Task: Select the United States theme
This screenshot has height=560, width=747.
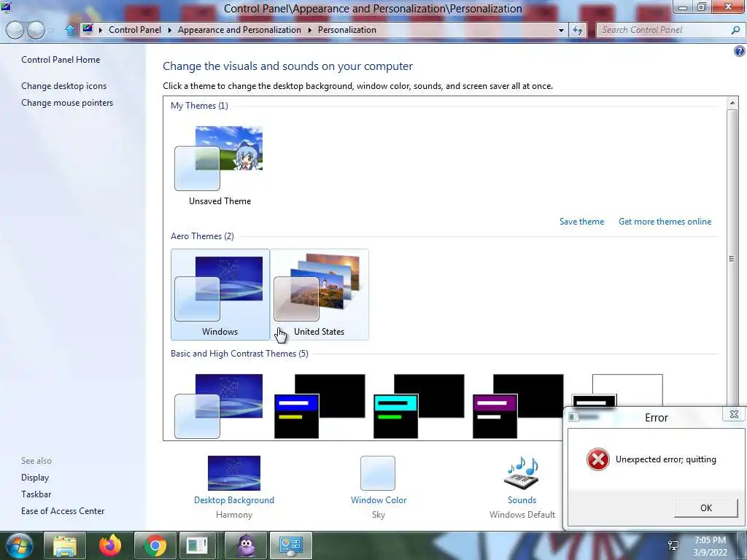Action: [320, 295]
